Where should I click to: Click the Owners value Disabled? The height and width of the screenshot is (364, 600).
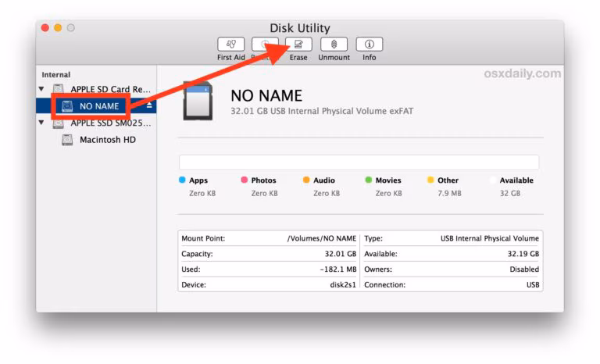click(x=524, y=269)
